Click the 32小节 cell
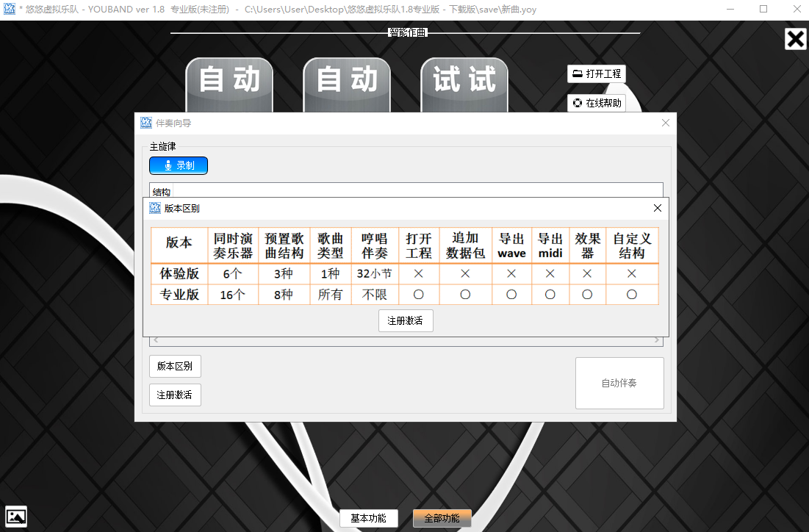Screen dimensions: 809x532 pos(375,273)
